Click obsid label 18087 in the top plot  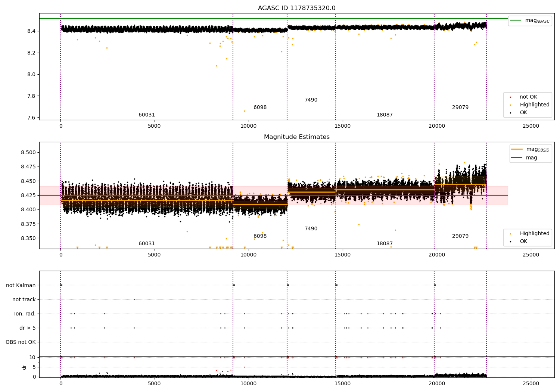385,115
